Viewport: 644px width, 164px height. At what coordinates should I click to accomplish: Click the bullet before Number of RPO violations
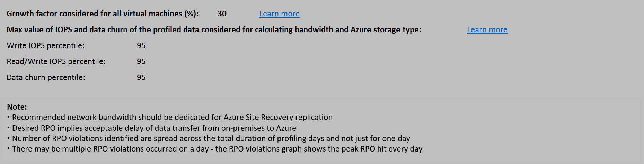(8, 138)
